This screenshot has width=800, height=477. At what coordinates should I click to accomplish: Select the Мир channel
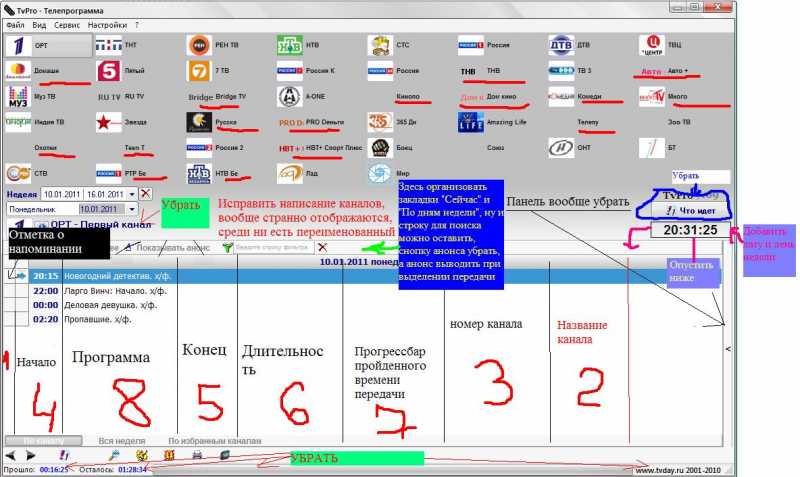point(389,173)
